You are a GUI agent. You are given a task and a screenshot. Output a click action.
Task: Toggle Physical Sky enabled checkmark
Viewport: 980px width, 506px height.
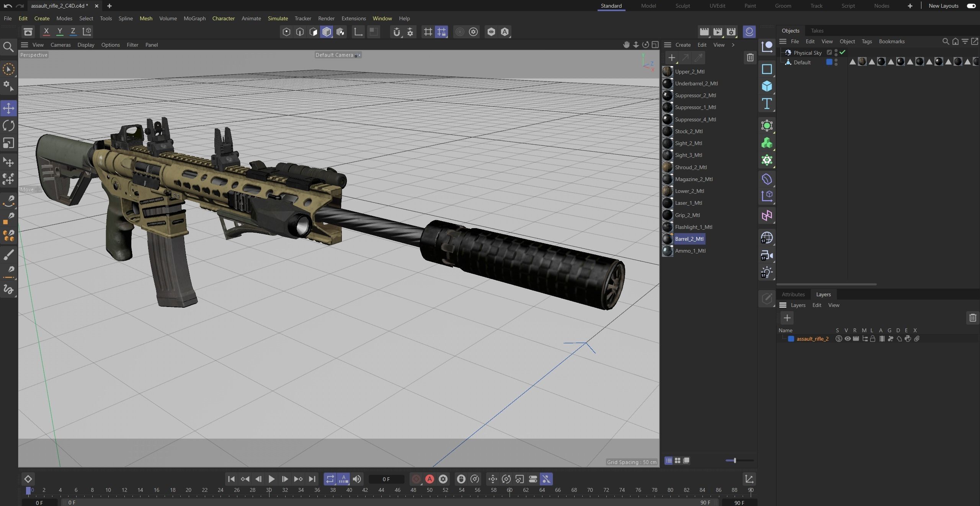pos(842,52)
